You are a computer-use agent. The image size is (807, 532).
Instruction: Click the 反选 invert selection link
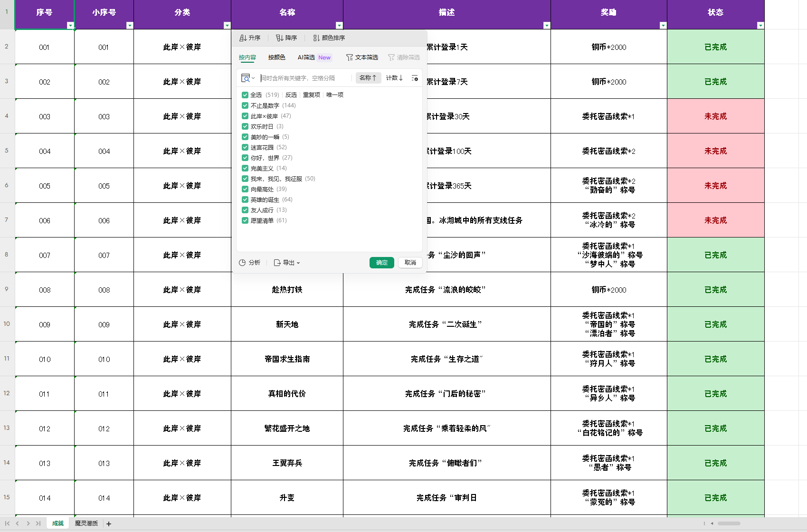tap(291, 95)
